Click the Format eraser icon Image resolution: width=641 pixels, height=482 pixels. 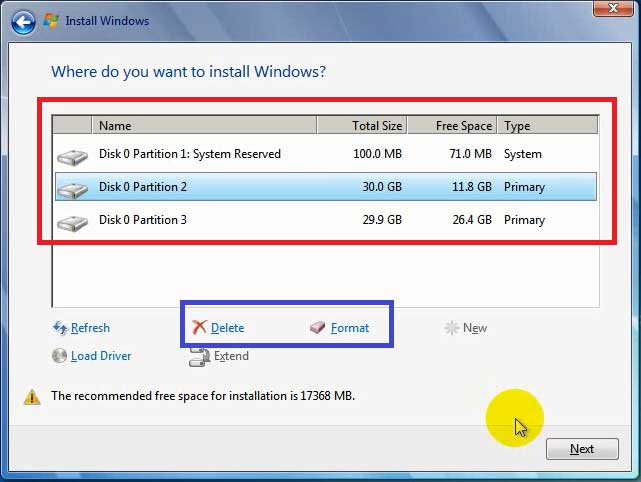(318, 328)
